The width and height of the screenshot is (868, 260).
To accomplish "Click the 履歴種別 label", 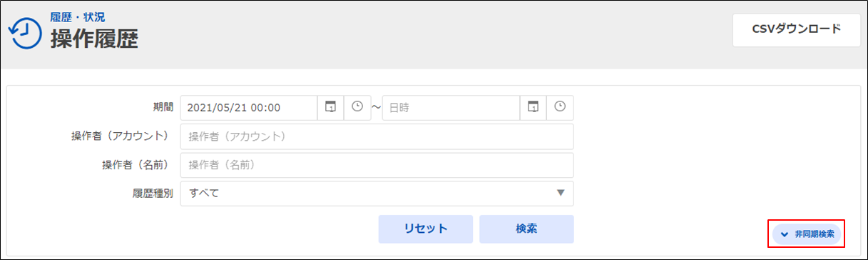I will click(x=153, y=193).
